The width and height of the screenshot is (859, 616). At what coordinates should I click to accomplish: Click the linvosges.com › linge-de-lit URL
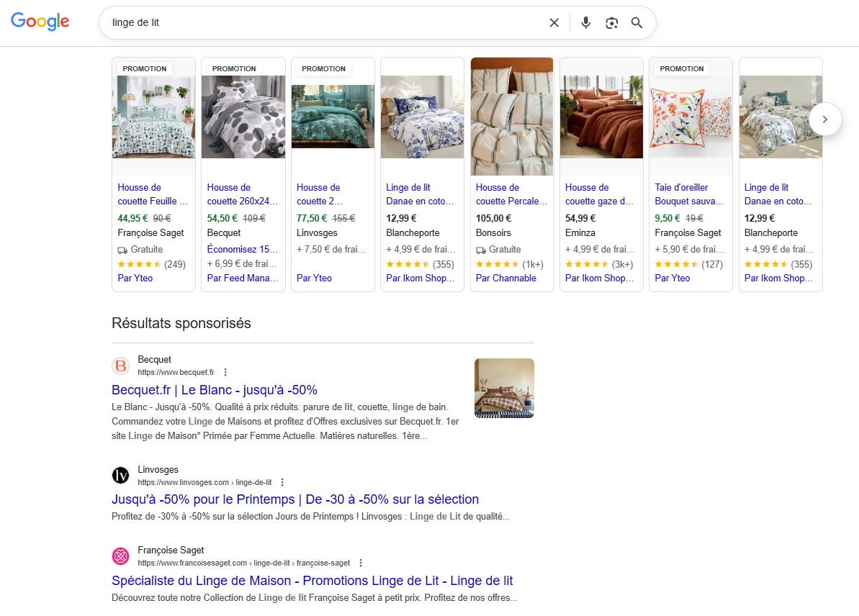point(205,482)
